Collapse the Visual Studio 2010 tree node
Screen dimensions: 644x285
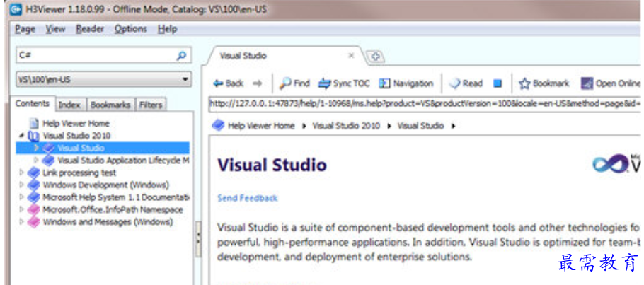[x=21, y=136]
